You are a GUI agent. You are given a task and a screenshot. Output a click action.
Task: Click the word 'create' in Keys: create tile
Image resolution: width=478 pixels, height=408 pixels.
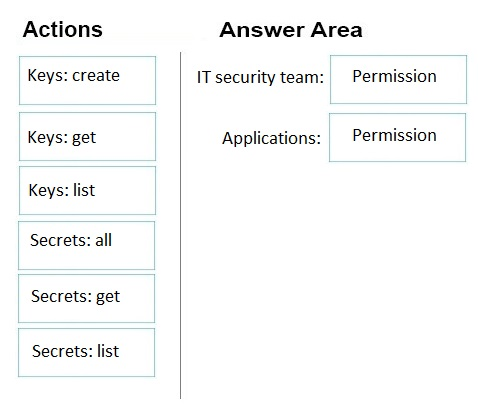[x=96, y=76]
